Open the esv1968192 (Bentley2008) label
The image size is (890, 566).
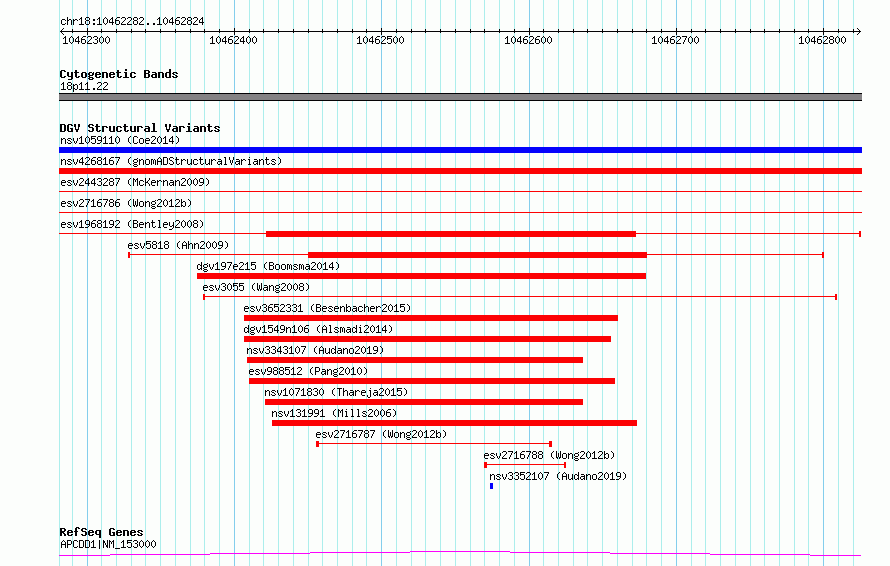[132, 224]
